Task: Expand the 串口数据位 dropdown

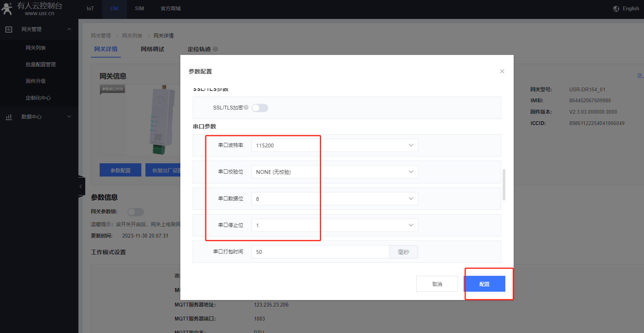Action: pos(335,199)
